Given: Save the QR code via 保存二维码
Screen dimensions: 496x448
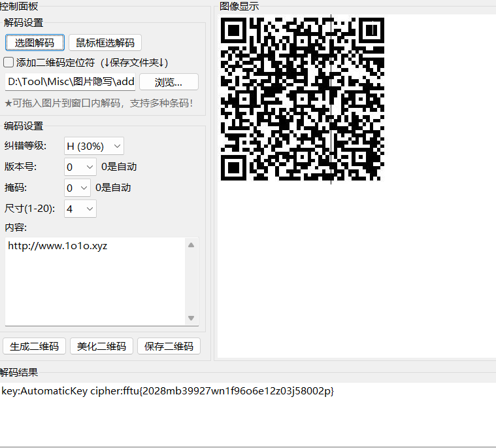Looking at the screenshot, I should click(x=169, y=346).
